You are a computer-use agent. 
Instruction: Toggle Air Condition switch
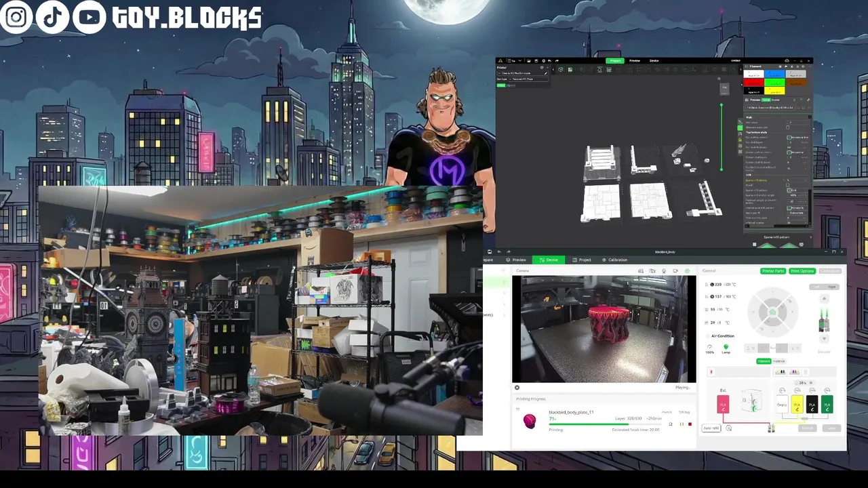tap(707, 336)
